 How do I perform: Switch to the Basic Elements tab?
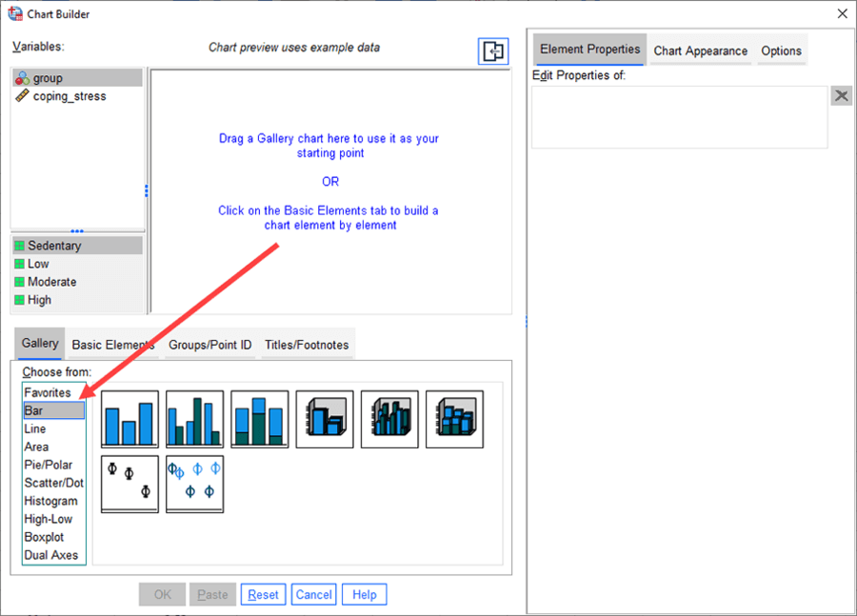pos(112,345)
